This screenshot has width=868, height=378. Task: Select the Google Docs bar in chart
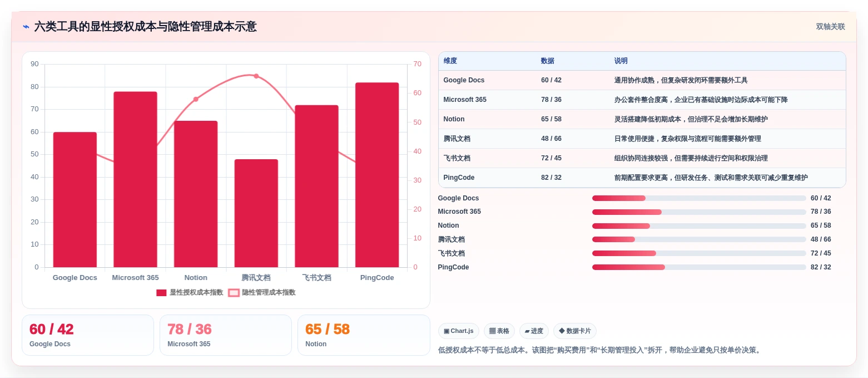click(x=75, y=200)
